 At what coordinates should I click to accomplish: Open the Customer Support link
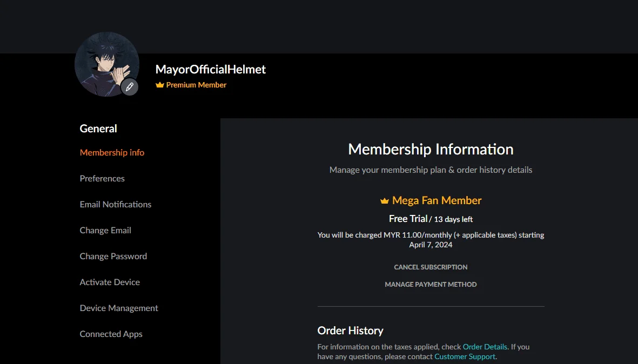465,356
